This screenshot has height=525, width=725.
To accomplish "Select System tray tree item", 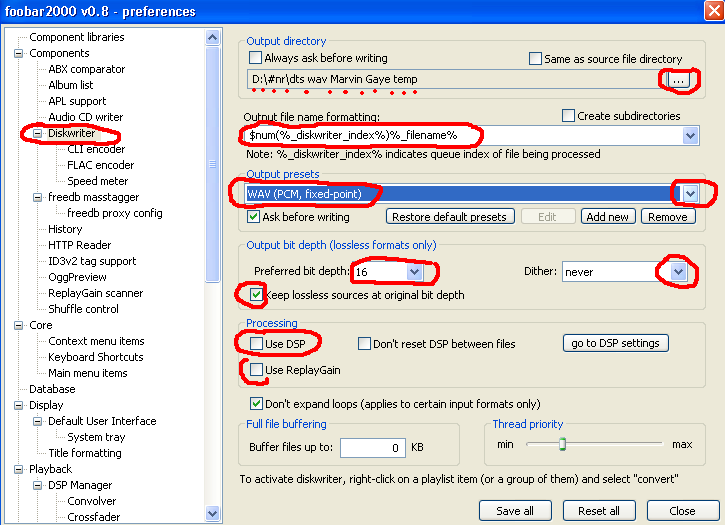I will [x=96, y=437].
